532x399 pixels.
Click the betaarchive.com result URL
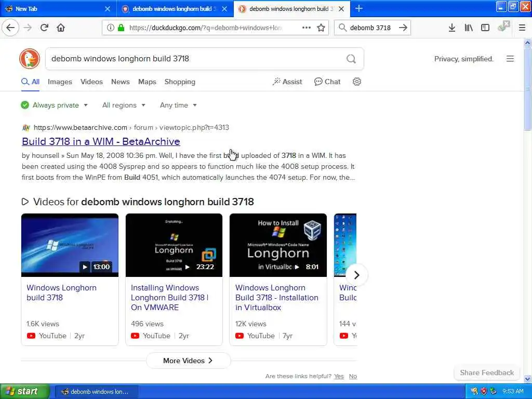[x=131, y=128]
